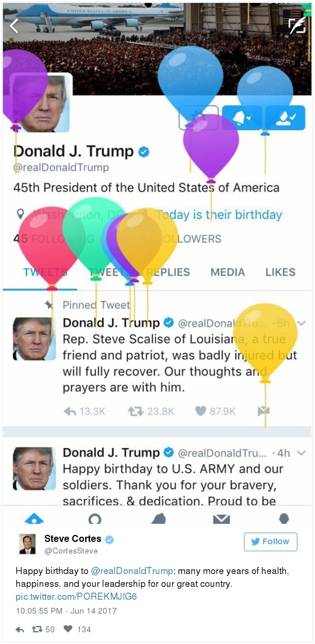Retweet the pinned tweet with 23.8K retweets
This screenshot has width=315, height=644.
pyautogui.click(x=135, y=411)
